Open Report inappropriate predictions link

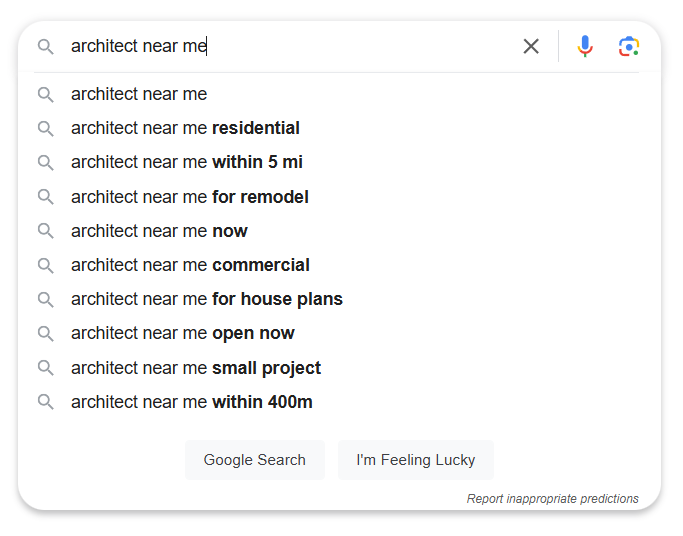pos(552,499)
